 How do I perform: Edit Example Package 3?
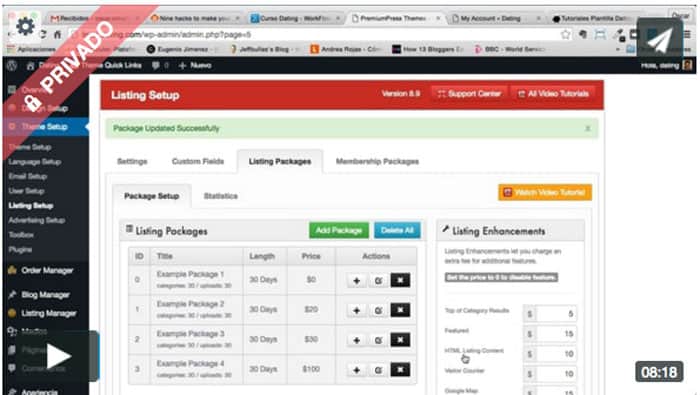(x=378, y=340)
